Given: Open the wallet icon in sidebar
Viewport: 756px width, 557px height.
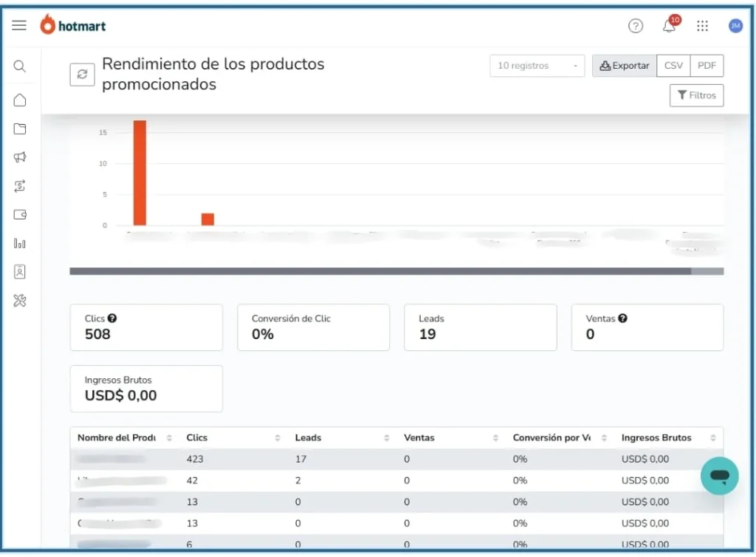Looking at the screenshot, I should point(20,215).
